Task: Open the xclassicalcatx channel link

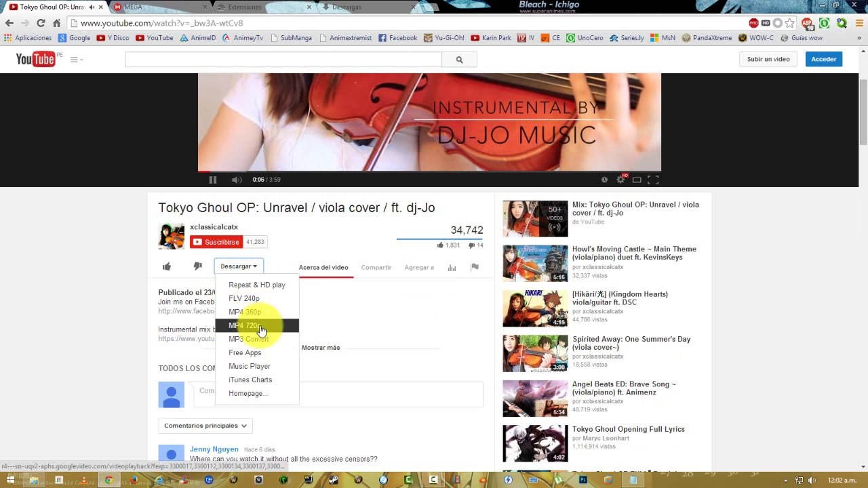Action: [214, 227]
